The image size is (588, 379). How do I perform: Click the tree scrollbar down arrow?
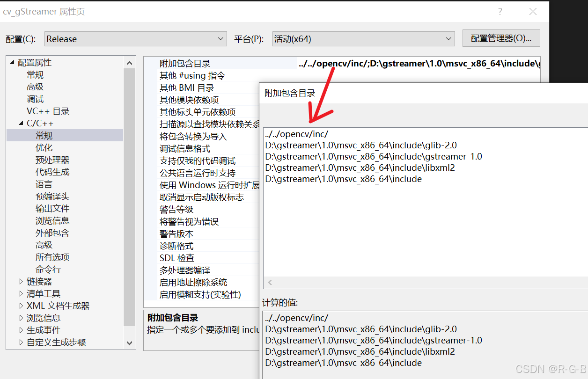pos(130,343)
